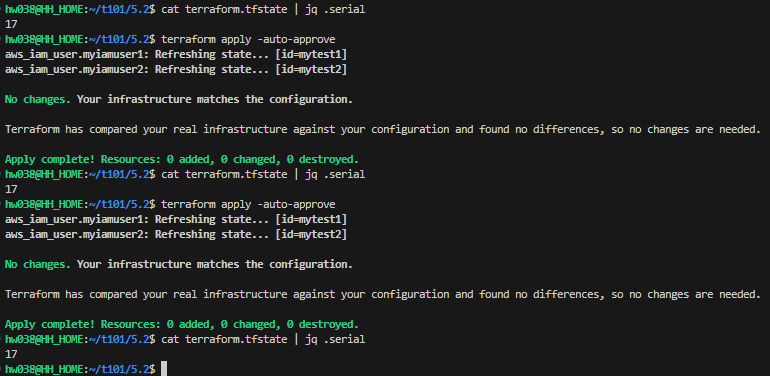Click the first '17' serial output
The image size is (770, 376).
[11, 24]
